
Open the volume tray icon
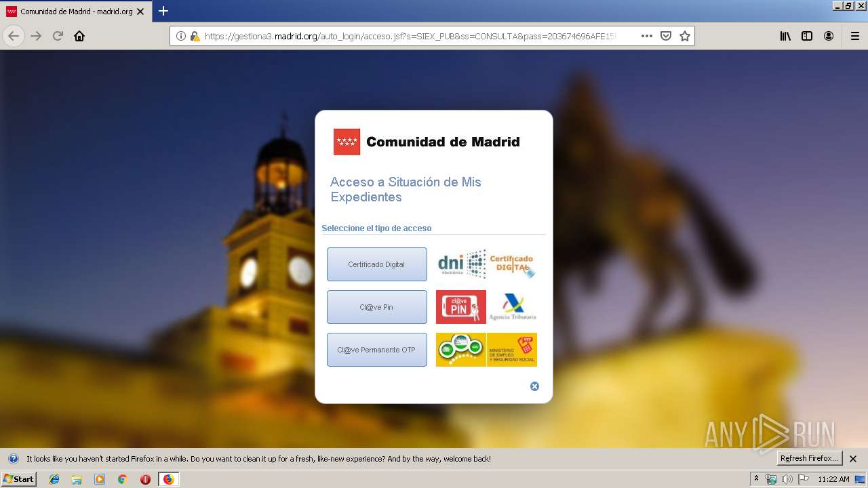tap(787, 479)
